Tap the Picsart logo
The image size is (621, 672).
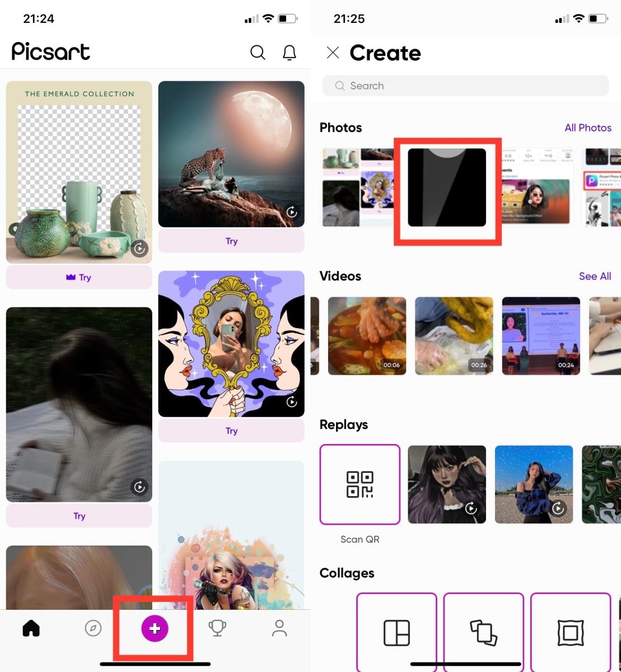pyautogui.click(x=50, y=52)
